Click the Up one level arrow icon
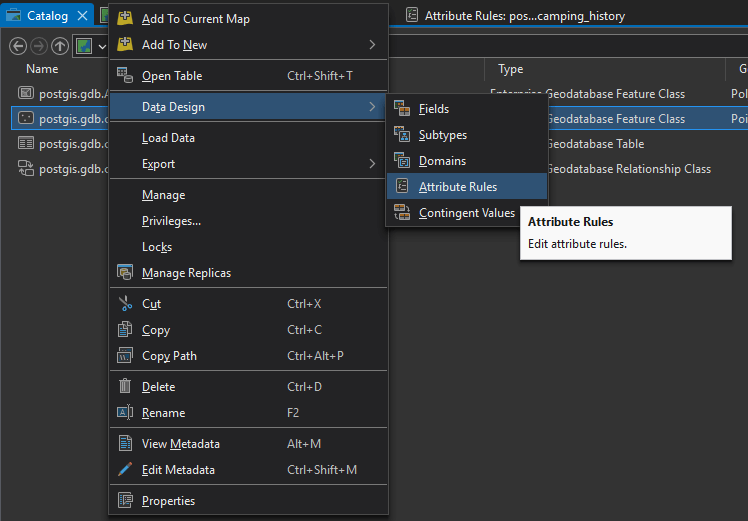The height and width of the screenshot is (521, 748). pyautogui.click(x=60, y=46)
